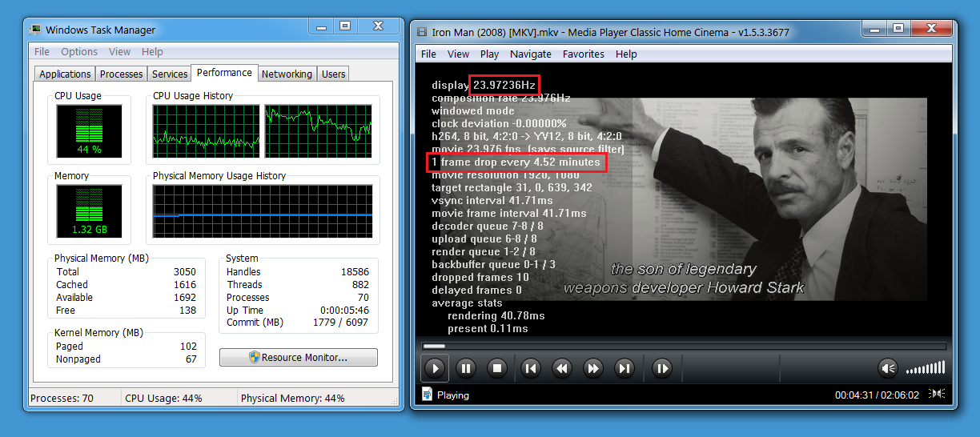This screenshot has height=437, width=980.
Task: Open the Help menu in Media Player Classic
Action: tap(626, 54)
